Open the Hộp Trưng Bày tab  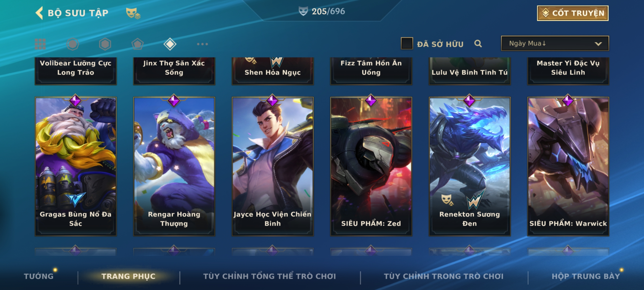(x=586, y=276)
